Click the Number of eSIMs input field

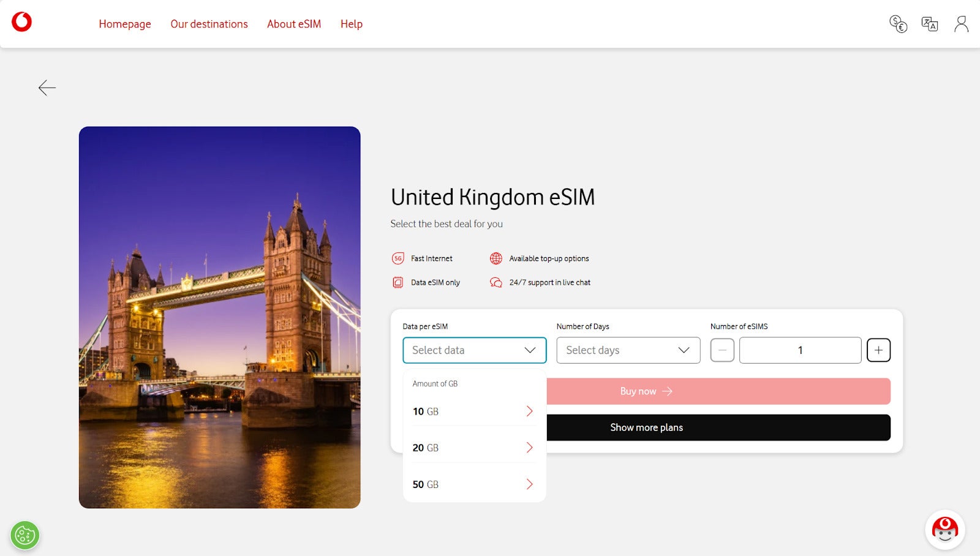coord(800,350)
